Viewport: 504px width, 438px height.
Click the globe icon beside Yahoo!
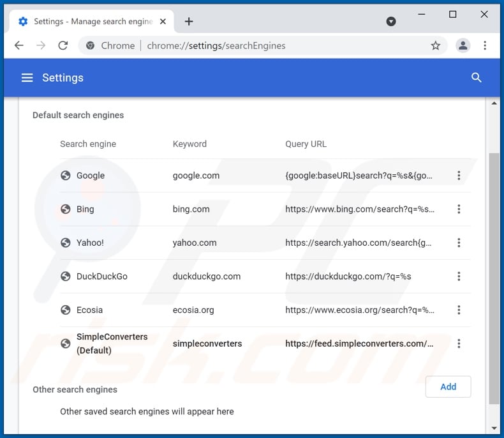[66, 243]
